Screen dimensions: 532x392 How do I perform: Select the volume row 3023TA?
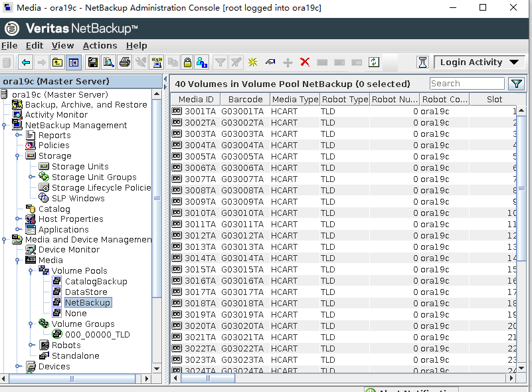(344, 359)
